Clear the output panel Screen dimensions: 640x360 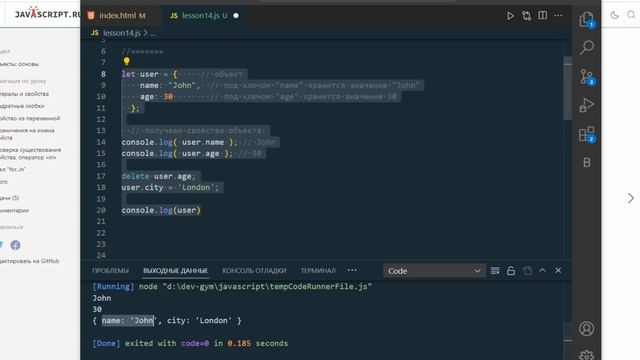tap(495, 271)
